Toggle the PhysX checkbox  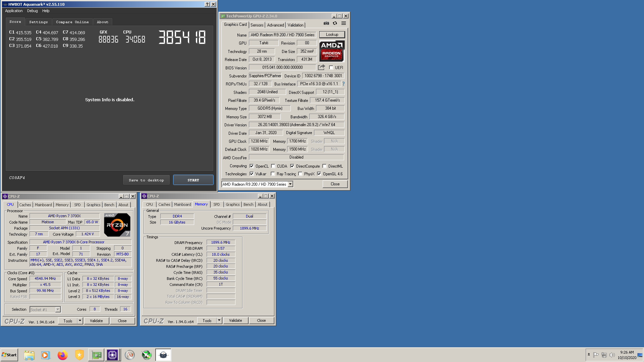[300, 174]
